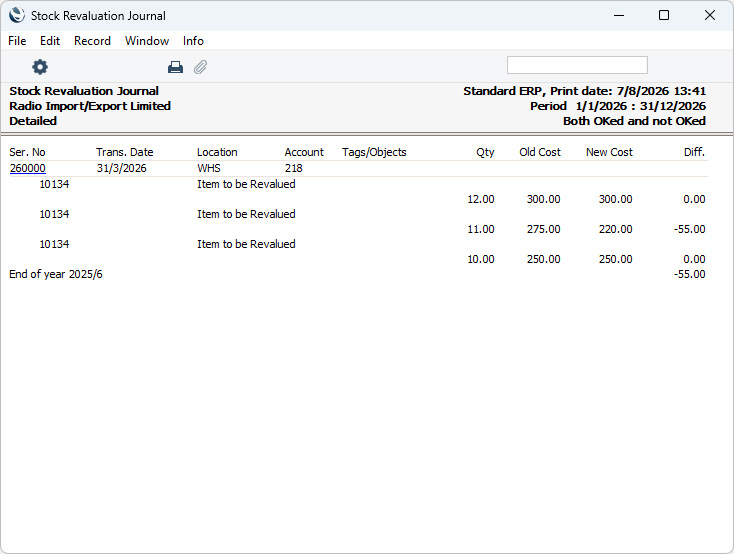
Task: Select the account value 218
Action: point(294,168)
